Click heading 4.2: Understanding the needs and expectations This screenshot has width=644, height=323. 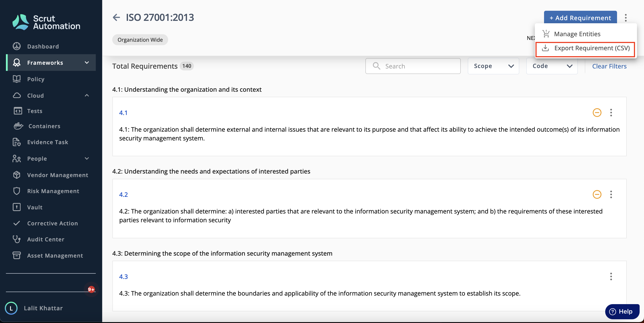[x=211, y=171]
